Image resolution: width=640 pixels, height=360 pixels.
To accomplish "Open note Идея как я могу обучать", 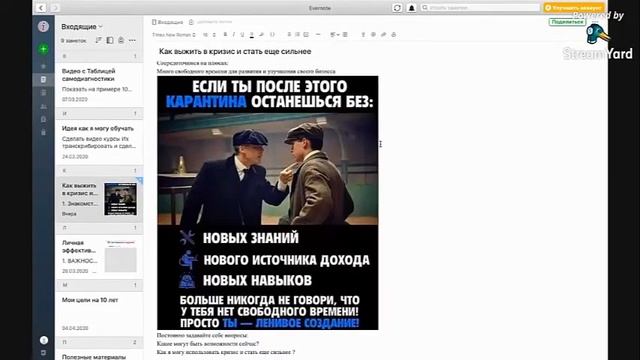I will pyautogui.click(x=99, y=142).
